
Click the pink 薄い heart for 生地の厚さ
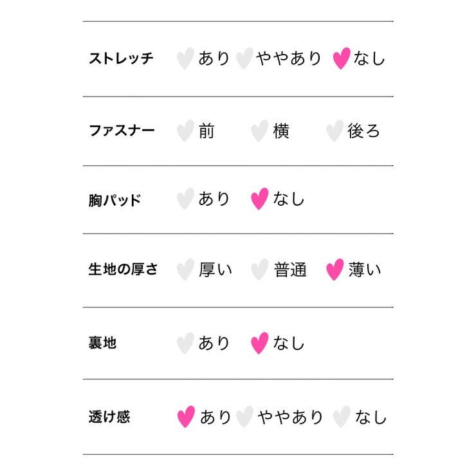click(x=334, y=270)
